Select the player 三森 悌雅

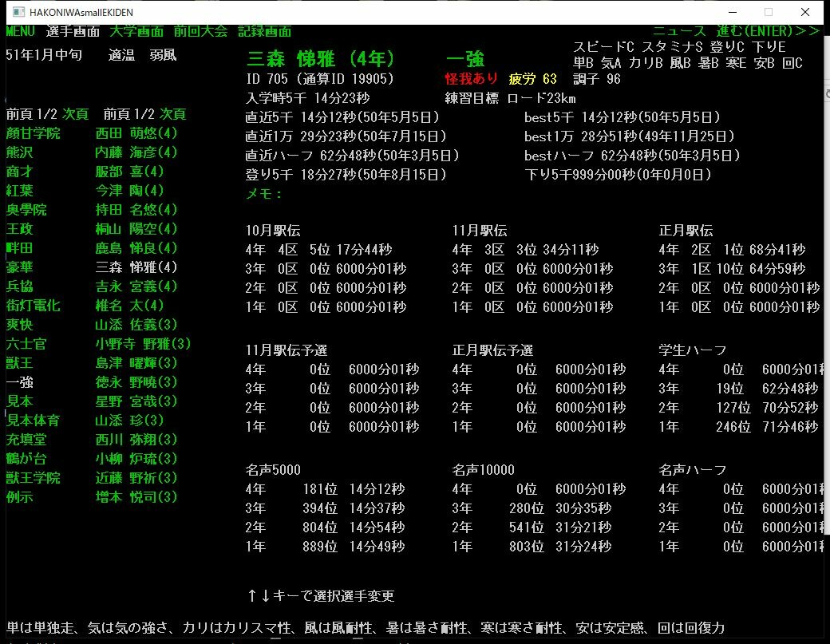[x=135, y=267]
